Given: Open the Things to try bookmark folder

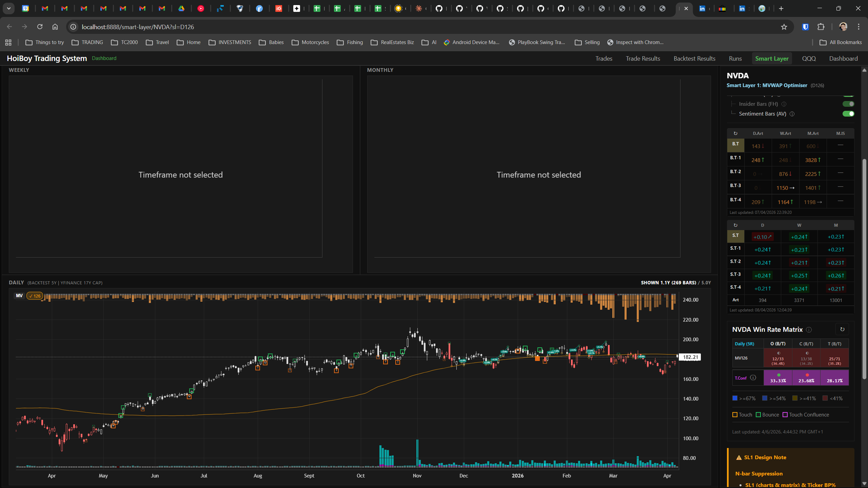Looking at the screenshot, I should click(x=45, y=42).
